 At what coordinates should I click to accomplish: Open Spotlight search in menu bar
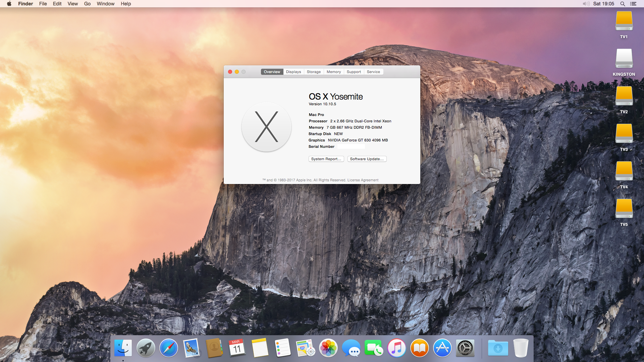coord(623,4)
